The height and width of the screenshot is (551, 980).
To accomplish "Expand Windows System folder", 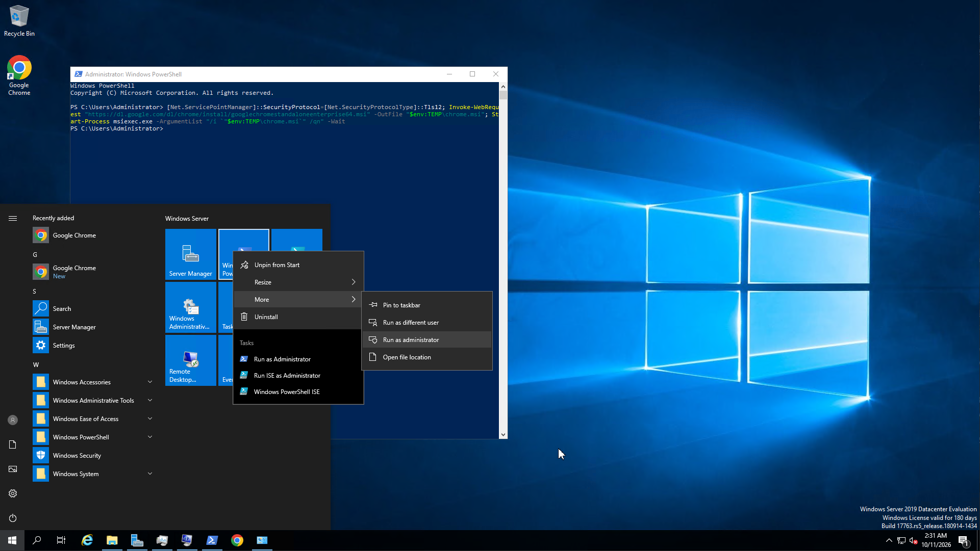I will tap(92, 474).
